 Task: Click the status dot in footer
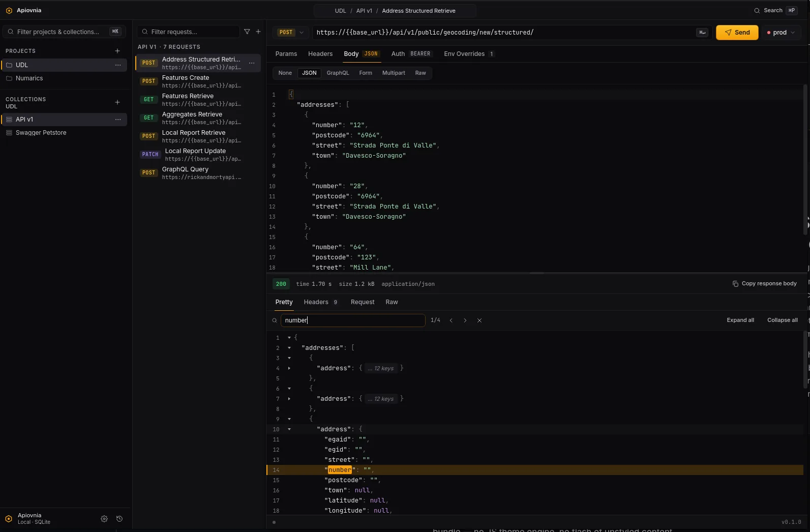[274, 522]
